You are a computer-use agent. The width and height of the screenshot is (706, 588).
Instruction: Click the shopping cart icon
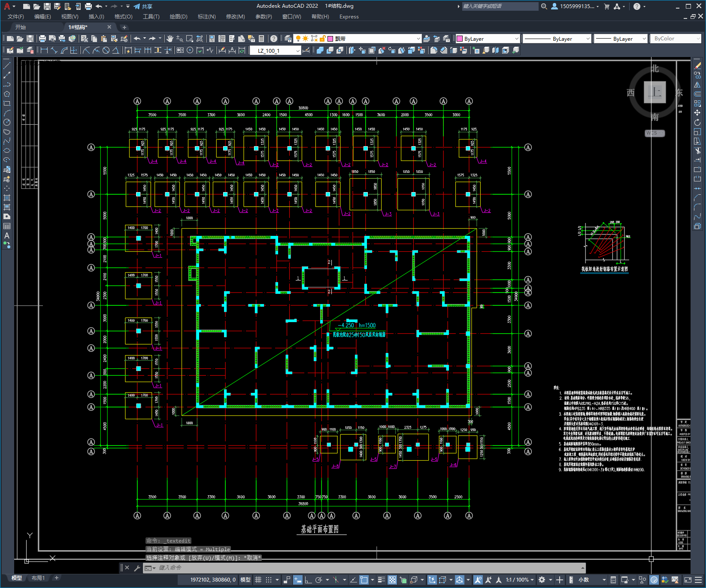(x=606, y=6)
